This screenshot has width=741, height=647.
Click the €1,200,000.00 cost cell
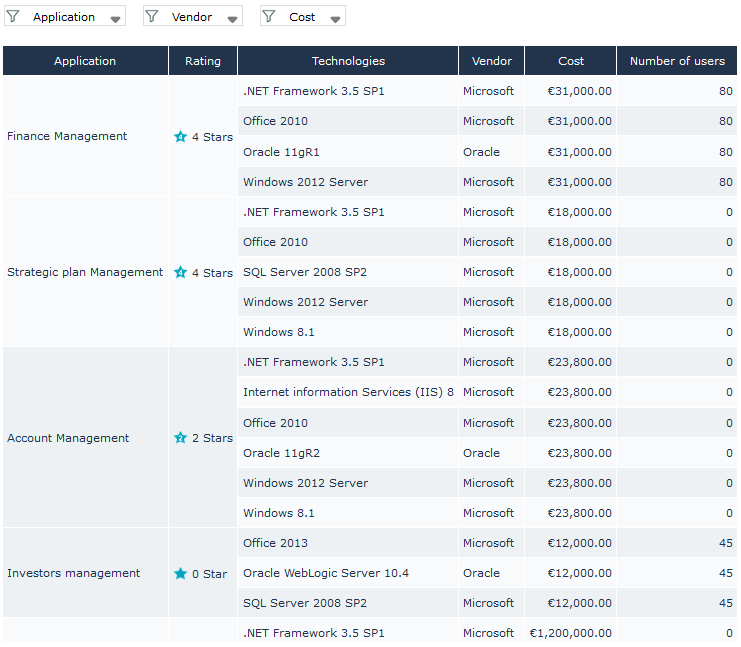571,633
